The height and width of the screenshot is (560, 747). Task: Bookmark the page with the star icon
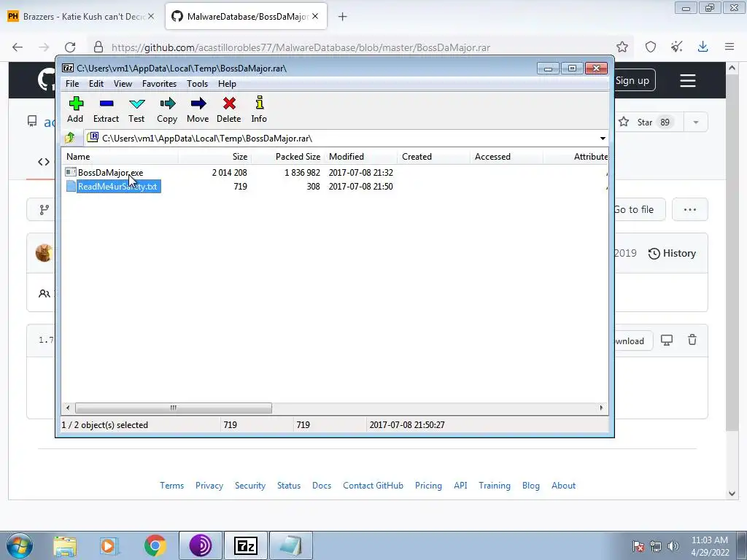[622, 47]
